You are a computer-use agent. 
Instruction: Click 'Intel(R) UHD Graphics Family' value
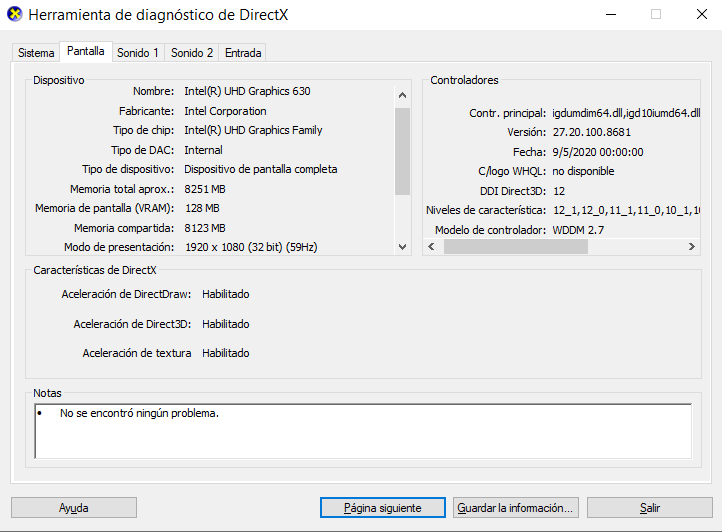click(253, 130)
